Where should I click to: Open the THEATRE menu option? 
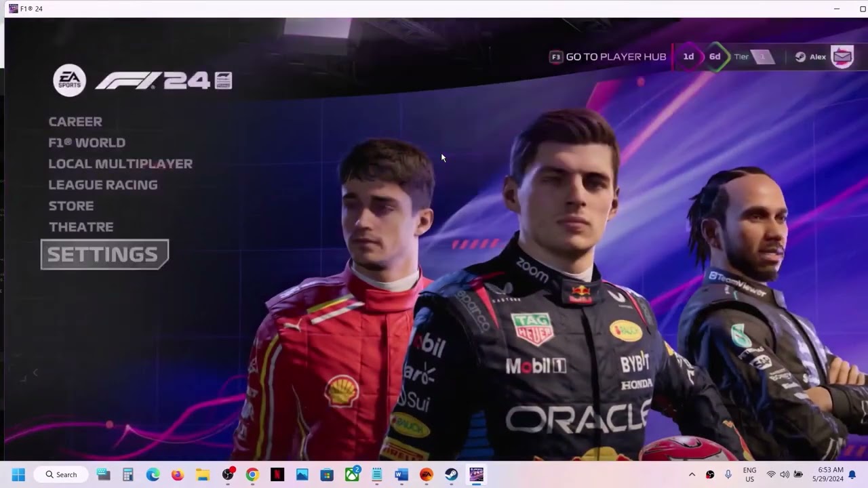coord(81,227)
